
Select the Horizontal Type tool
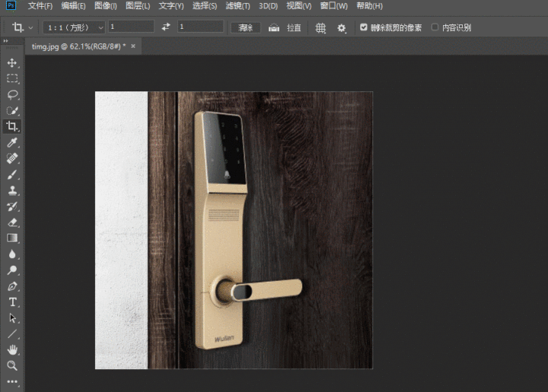tap(12, 302)
